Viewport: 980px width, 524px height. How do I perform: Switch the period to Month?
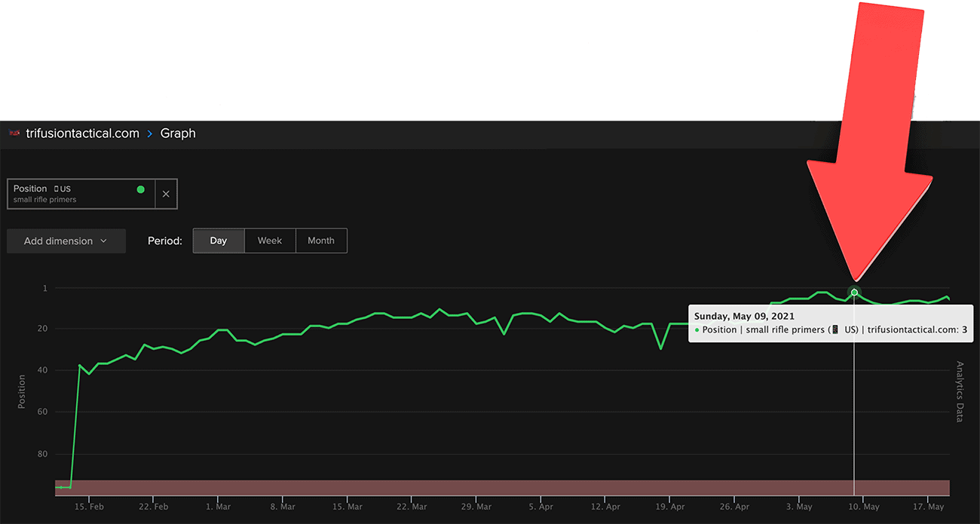(321, 241)
